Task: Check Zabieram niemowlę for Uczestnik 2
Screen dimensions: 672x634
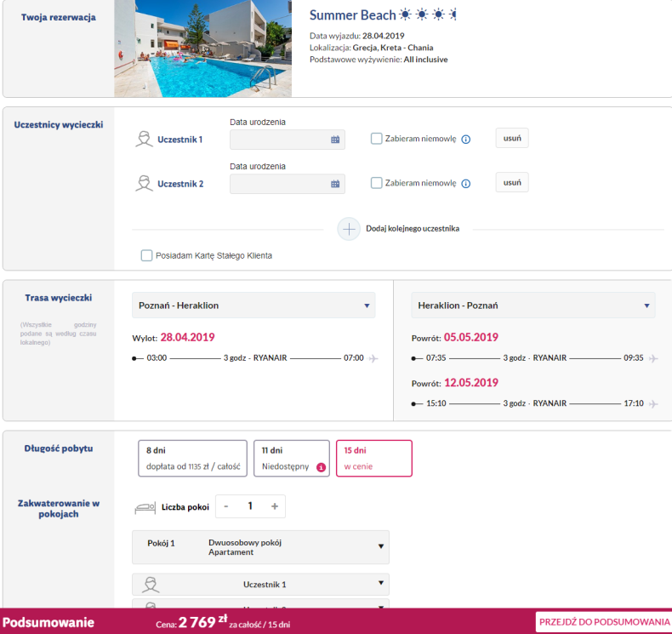Action: [377, 183]
